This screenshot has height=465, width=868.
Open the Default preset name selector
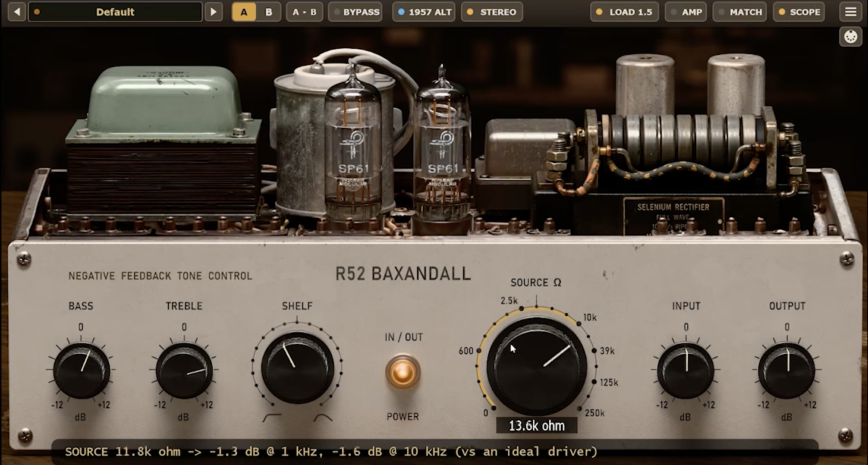[x=115, y=12]
